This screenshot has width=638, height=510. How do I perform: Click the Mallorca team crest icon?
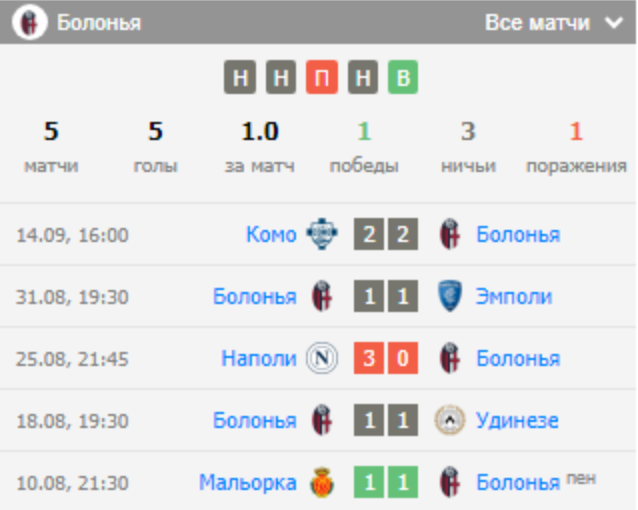pos(322,482)
